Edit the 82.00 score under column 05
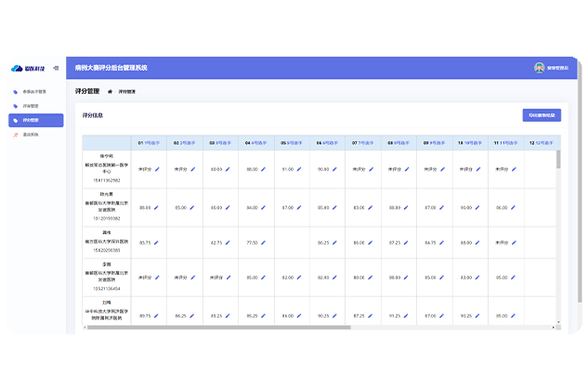 (299, 278)
